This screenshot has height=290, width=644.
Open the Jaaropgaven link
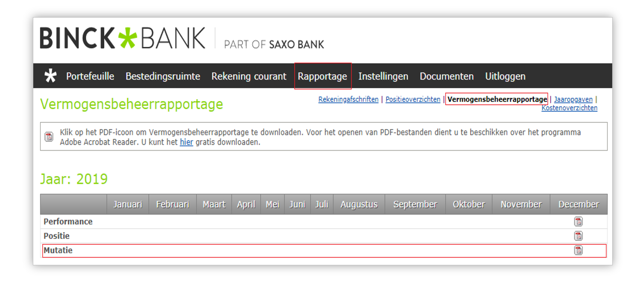(x=573, y=99)
